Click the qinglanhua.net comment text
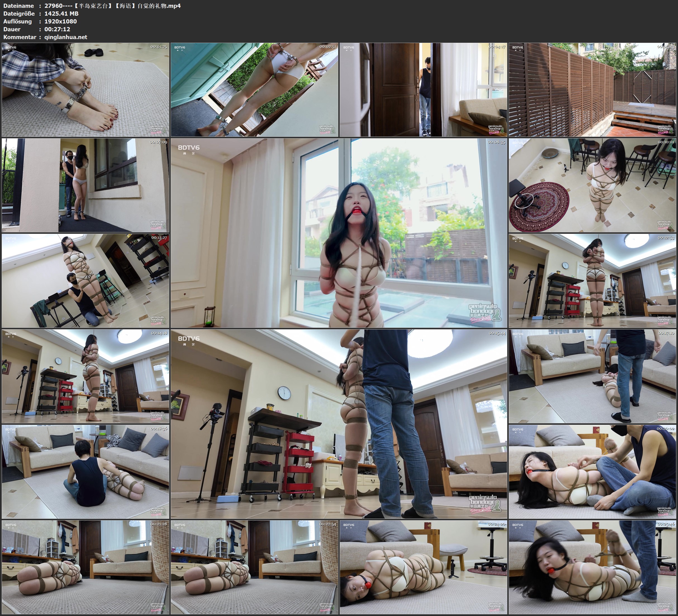678x616 pixels. pyautogui.click(x=66, y=37)
